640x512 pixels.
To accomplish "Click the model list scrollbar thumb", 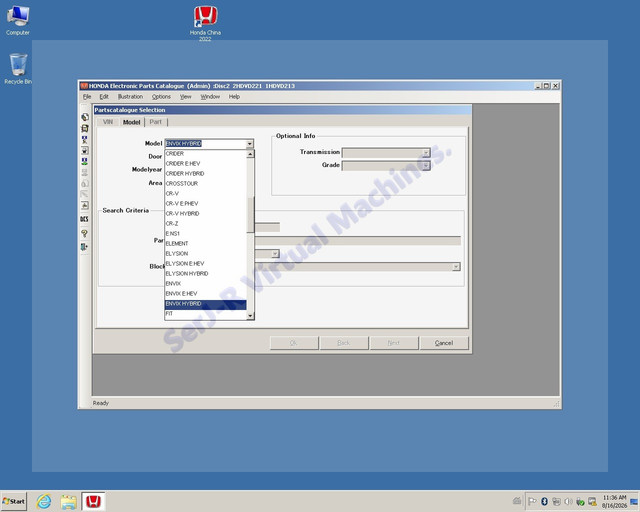I will coord(250,215).
